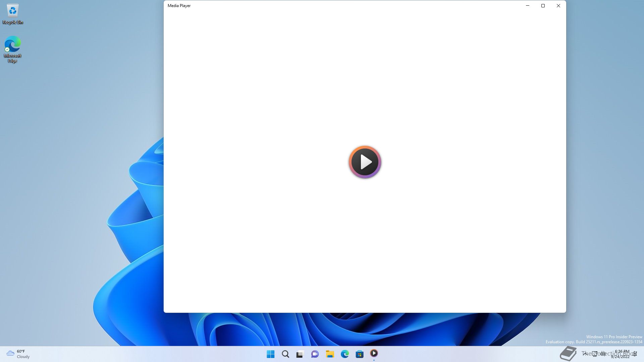The height and width of the screenshot is (362, 644).
Task: Click the Edge browser taskbar icon
Action: click(344, 354)
